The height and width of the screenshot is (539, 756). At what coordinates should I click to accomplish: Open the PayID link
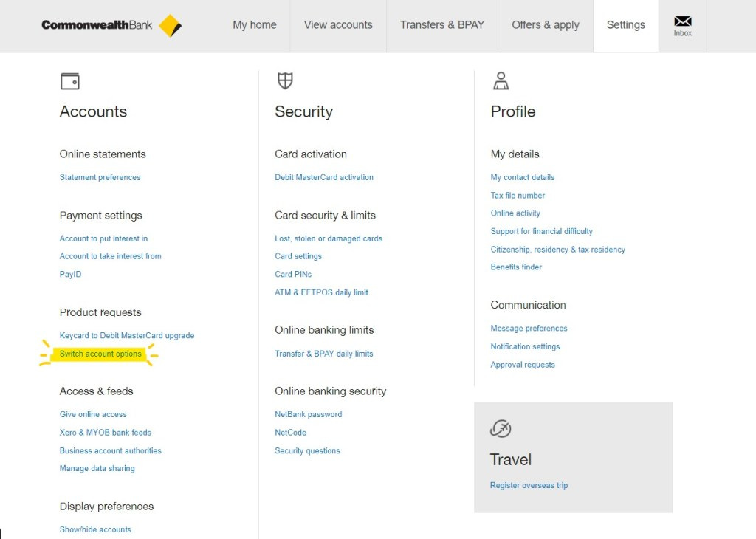pyautogui.click(x=70, y=275)
